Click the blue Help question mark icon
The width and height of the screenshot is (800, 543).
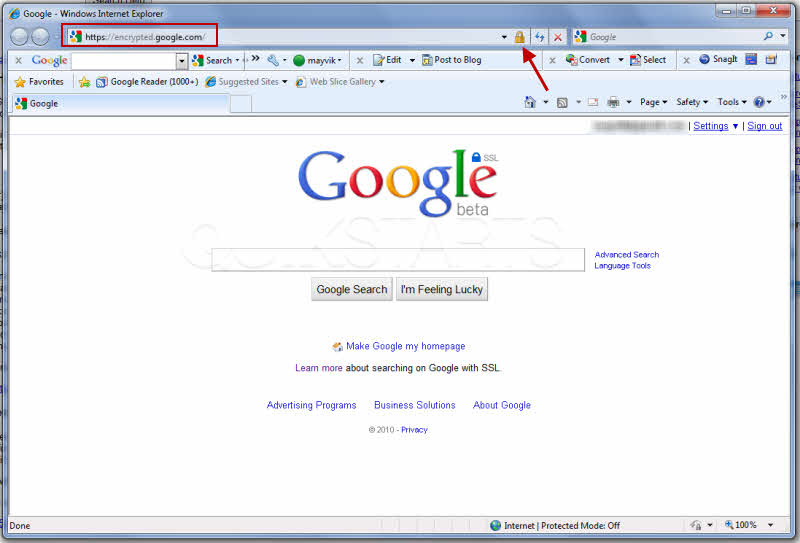[x=759, y=102]
